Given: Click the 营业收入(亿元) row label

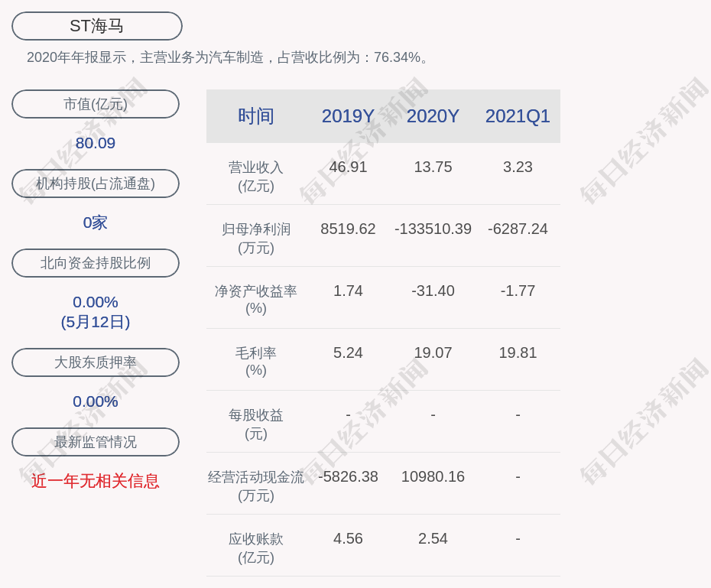Looking at the screenshot, I should pyautogui.click(x=256, y=177).
